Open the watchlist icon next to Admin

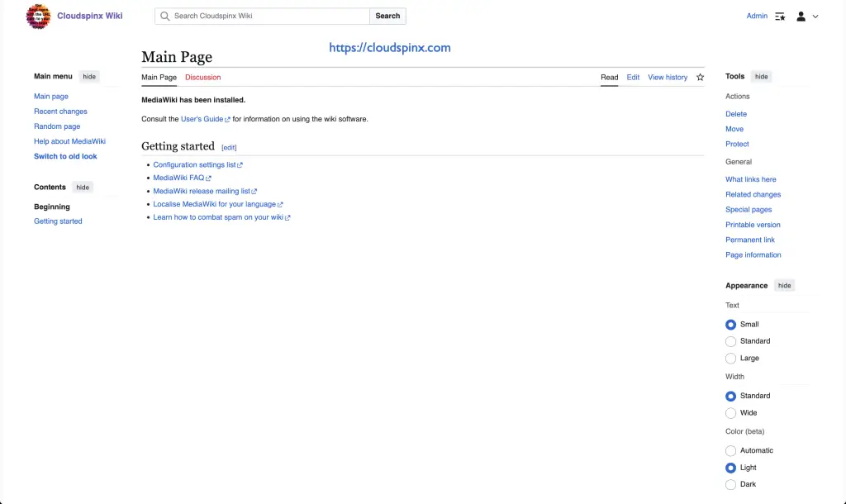pos(780,17)
